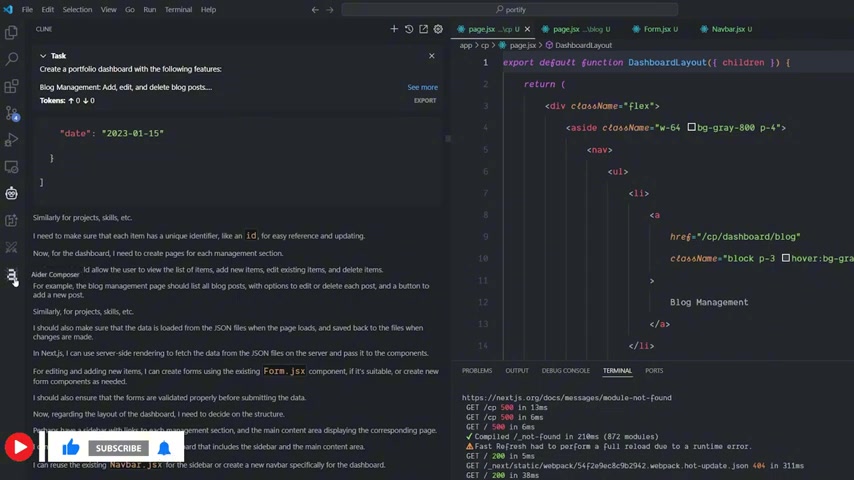Open the Extensions view
The height and width of the screenshot is (480, 854).
(11, 86)
